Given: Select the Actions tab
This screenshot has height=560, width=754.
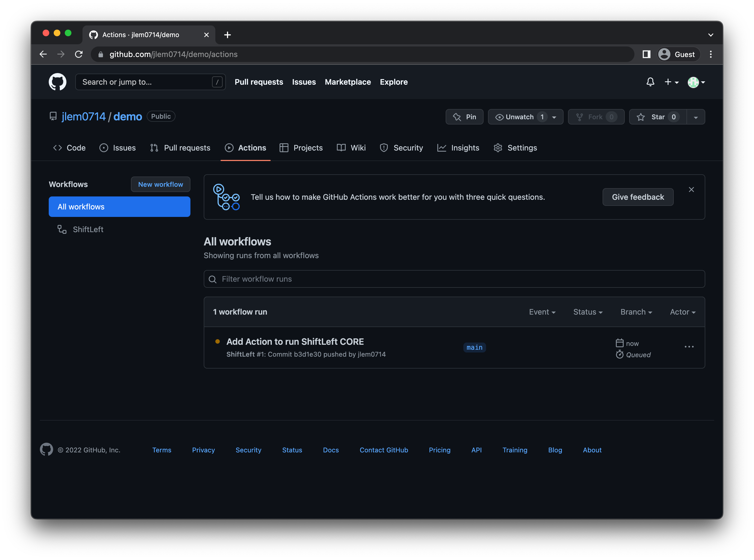Looking at the screenshot, I should click(246, 148).
